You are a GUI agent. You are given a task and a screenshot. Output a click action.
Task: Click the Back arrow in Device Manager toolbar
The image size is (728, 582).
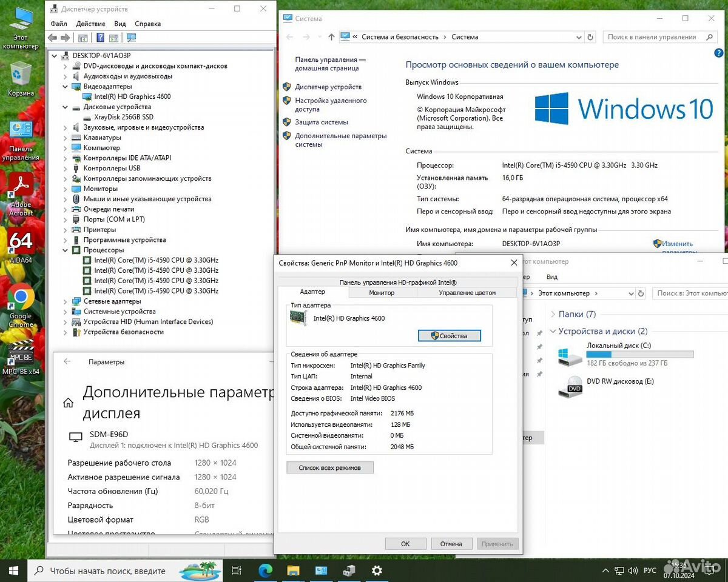click(x=52, y=38)
